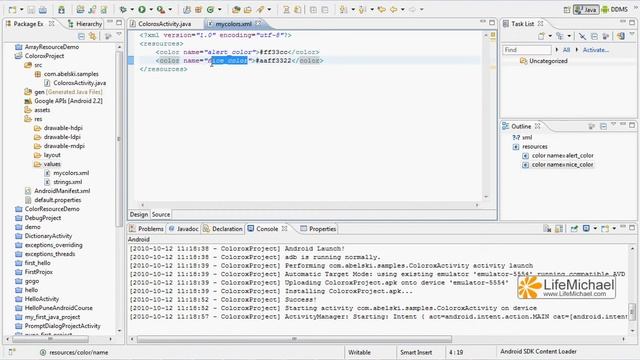Minimize the Package Explorer view

110,22
